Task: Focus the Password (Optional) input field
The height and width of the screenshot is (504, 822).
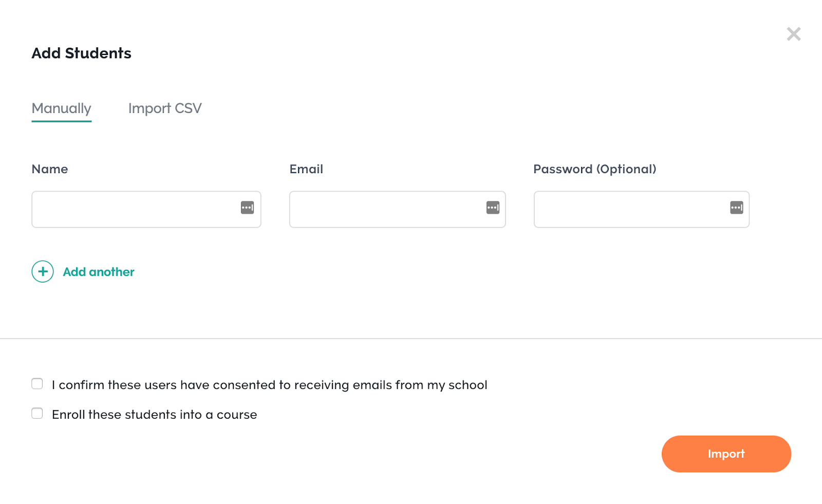Action: (642, 209)
